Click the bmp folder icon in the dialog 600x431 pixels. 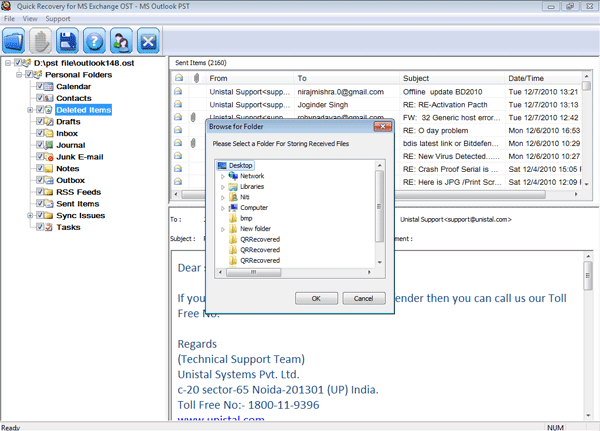[233, 218]
